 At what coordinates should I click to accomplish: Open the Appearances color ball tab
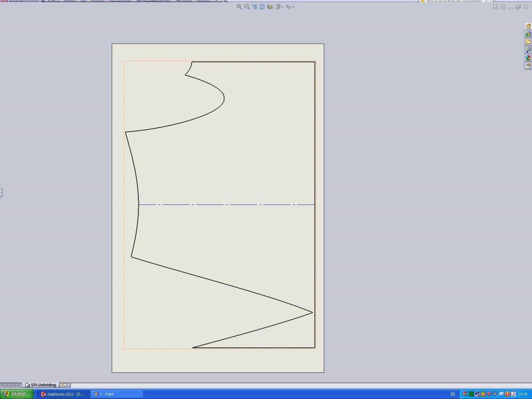pos(528,58)
